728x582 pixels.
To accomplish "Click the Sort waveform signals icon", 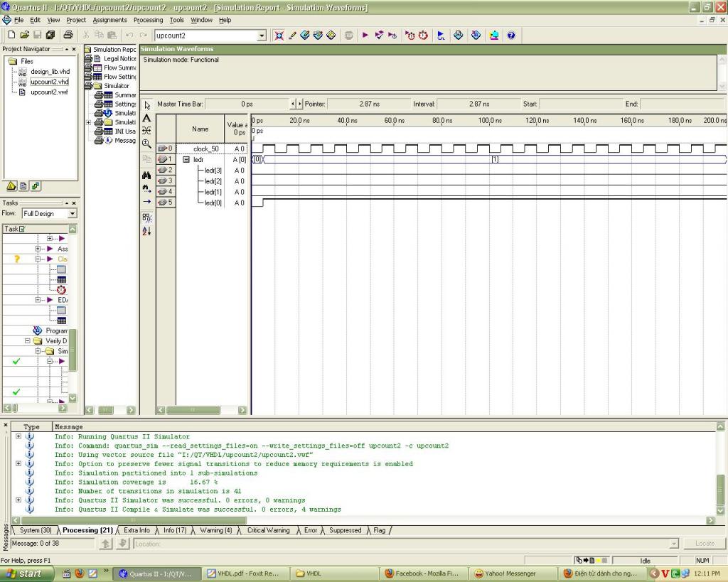I will click(146, 231).
